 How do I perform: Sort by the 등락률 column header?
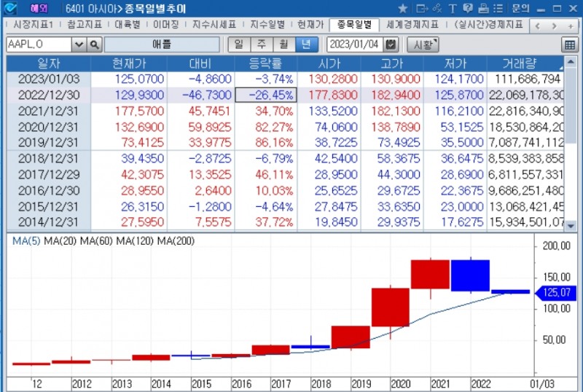(266, 63)
